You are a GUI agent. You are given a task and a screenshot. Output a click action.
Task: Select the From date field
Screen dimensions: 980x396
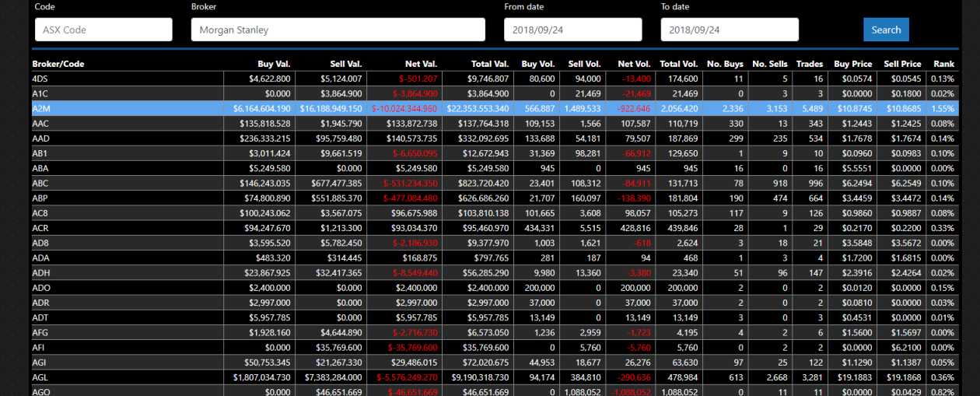pos(572,30)
